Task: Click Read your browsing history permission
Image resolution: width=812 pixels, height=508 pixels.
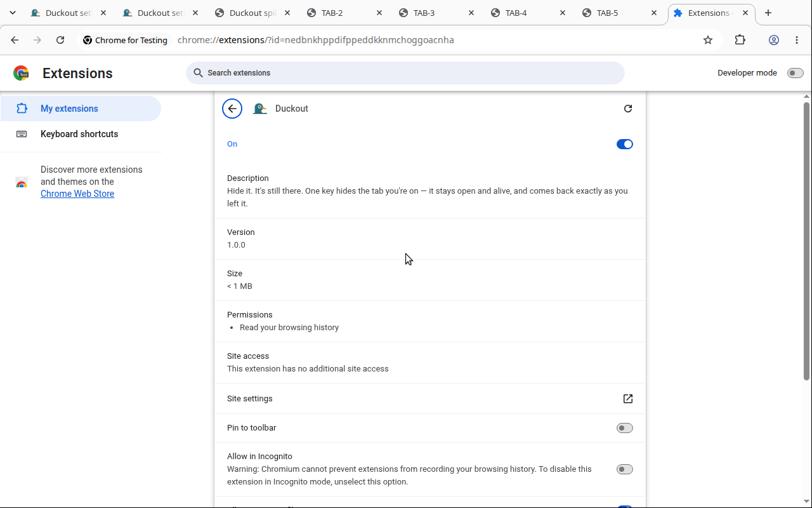Action: click(289, 328)
